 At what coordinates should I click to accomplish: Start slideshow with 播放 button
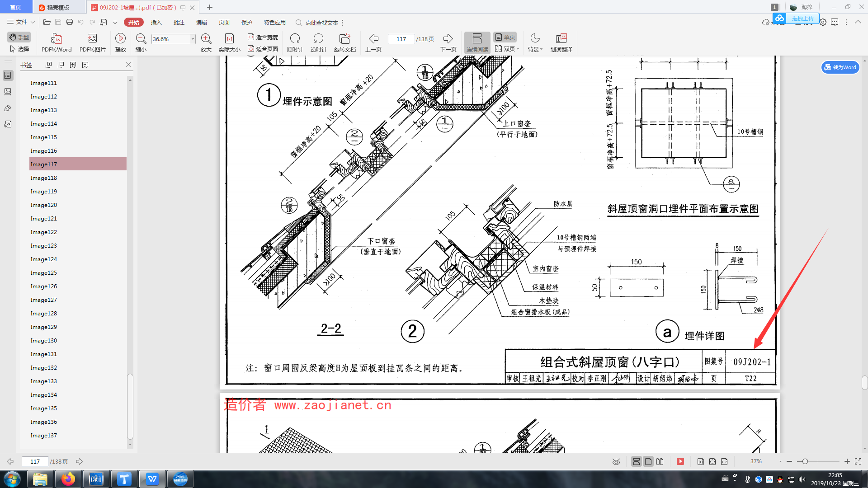pos(120,43)
